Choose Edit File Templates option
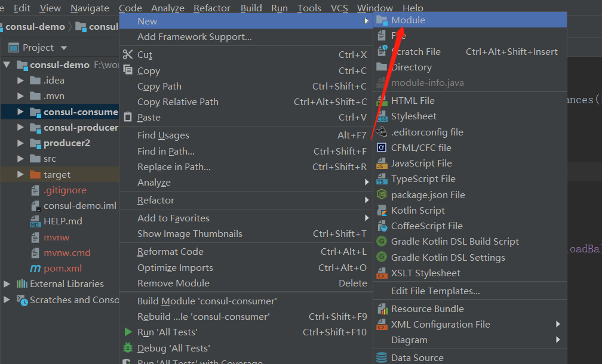The height and width of the screenshot is (364, 602). pos(435,291)
